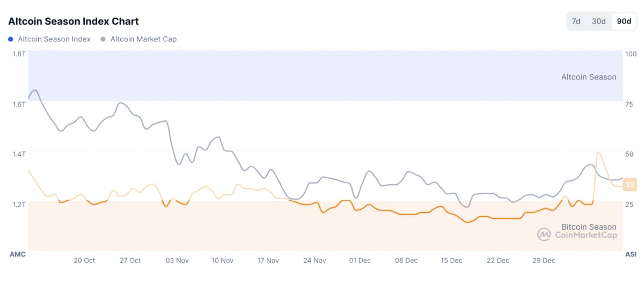Click the 20 Oct date marker
Viewport: 644px width, 300px height.
[x=84, y=260]
